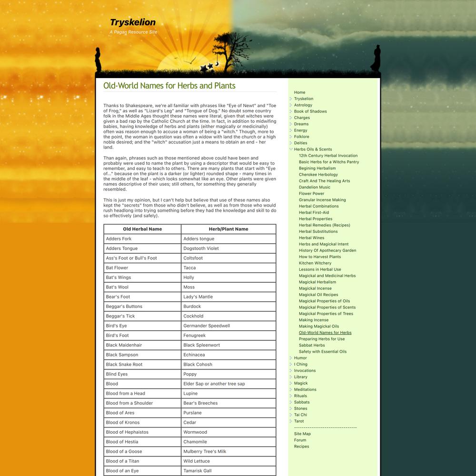Open Craft And The Healing Arts
The image size is (476, 476).
click(x=324, y=181)
